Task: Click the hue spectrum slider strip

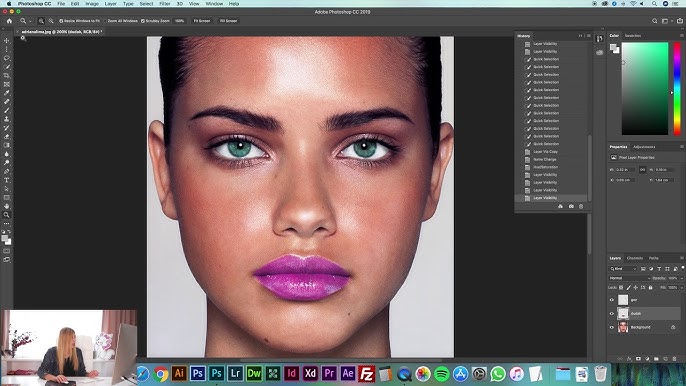Action: pos(677,88)
